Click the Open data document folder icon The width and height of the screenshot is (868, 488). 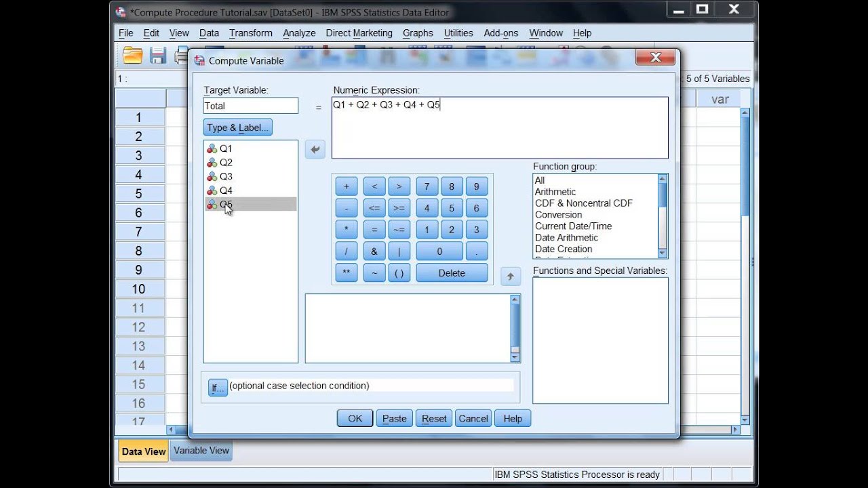point(133,56)
